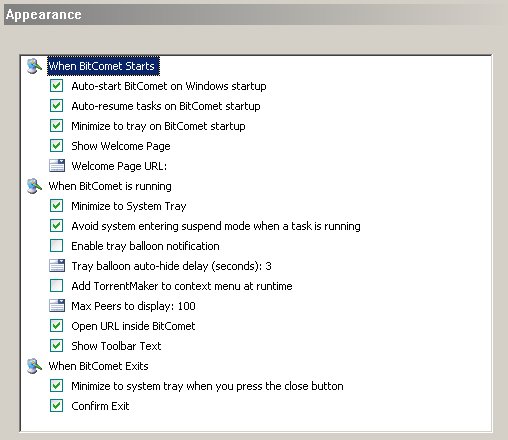Toggle the Minimize to System Tray checkbox

coord(56,206)
